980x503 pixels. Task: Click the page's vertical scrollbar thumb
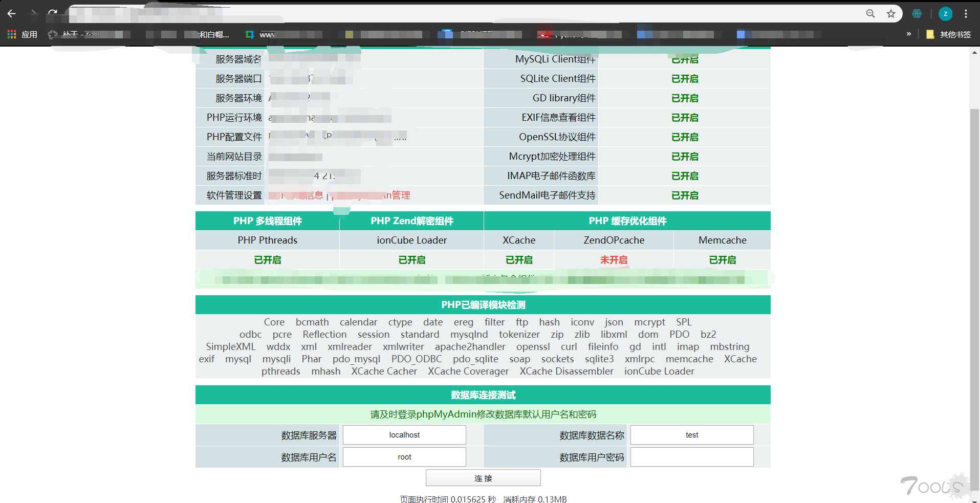tap(974, 297)
